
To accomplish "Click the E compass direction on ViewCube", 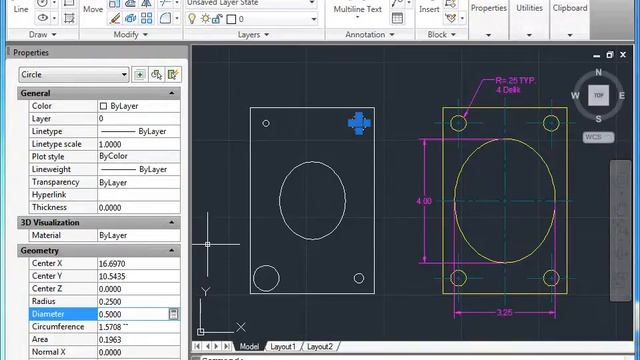I will click(x=622, y=96).
